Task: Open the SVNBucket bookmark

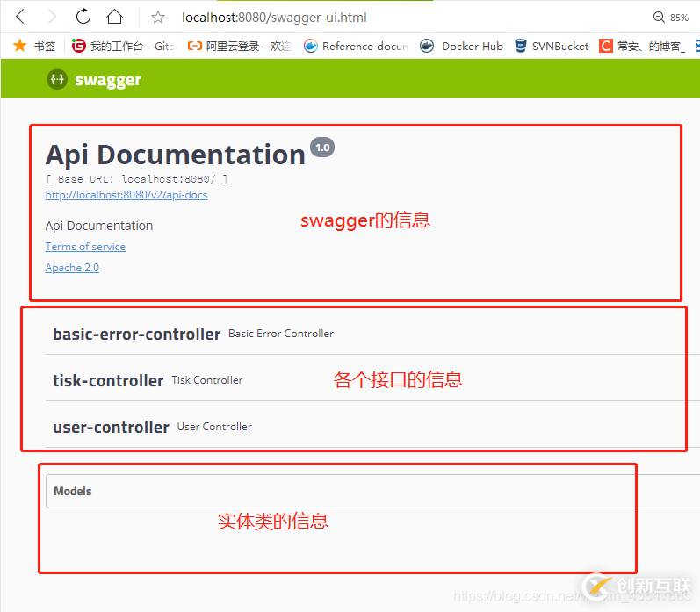Action: (x=552, y=46)
